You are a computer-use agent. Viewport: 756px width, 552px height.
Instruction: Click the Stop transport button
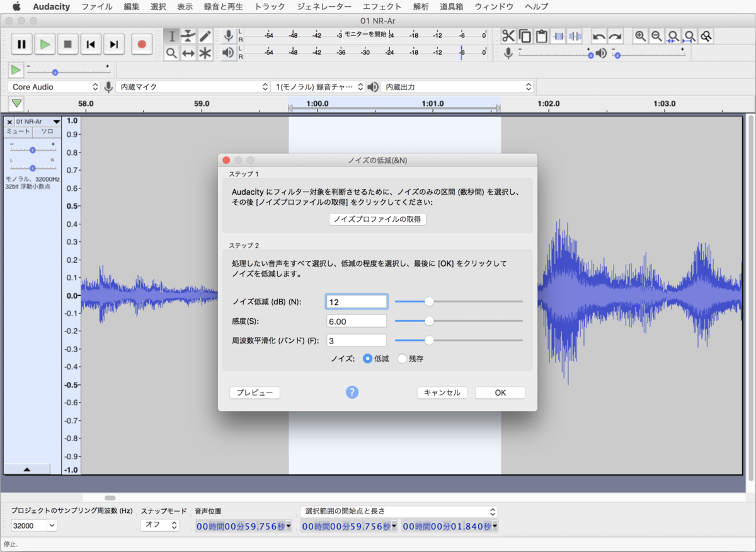67,44
